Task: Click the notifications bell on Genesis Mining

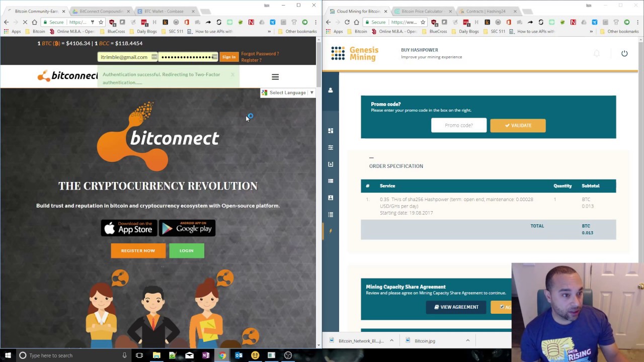Action: pos(597,53)
